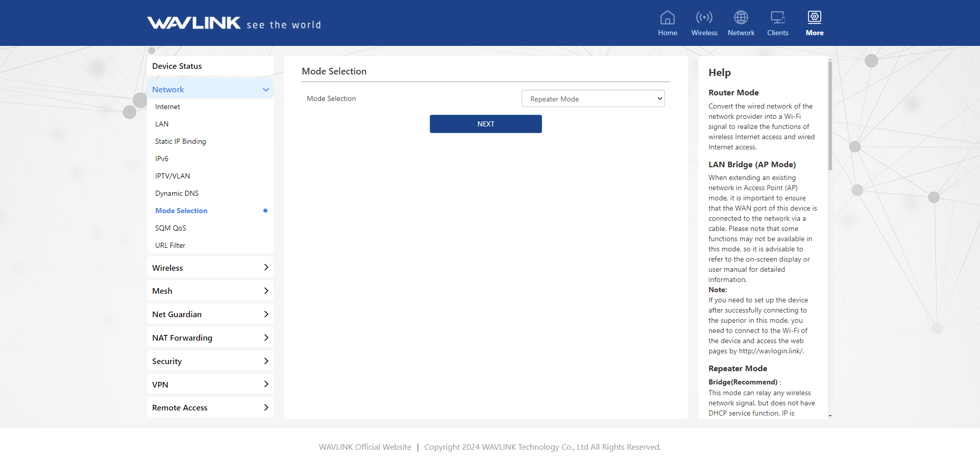
Task: Open the Clients devices icon
Action: [x=777, y=18]
